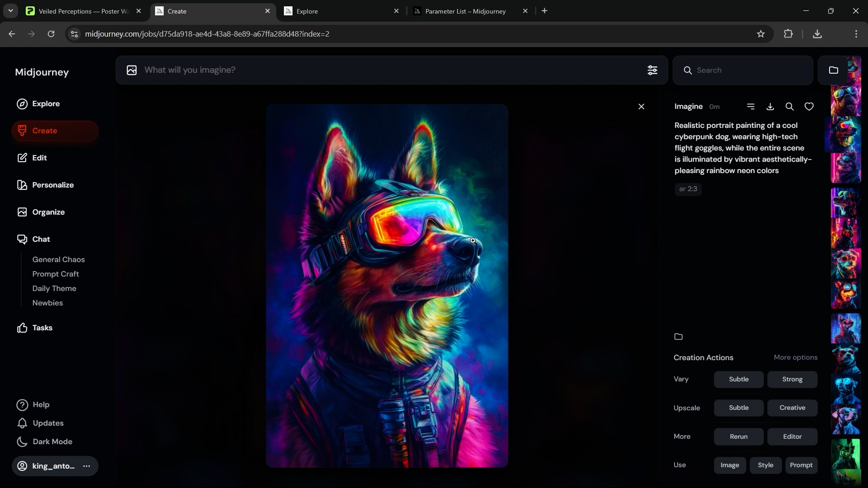The width and height of the screenshot is (868, 488).
Task: Open the ar 2:3 parameter tag
Action: point(688,189)
